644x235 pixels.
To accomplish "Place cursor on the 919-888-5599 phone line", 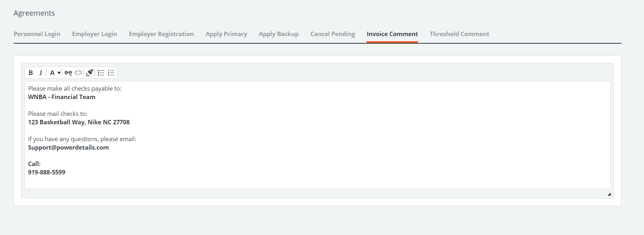I will click(x=47, y=172).
